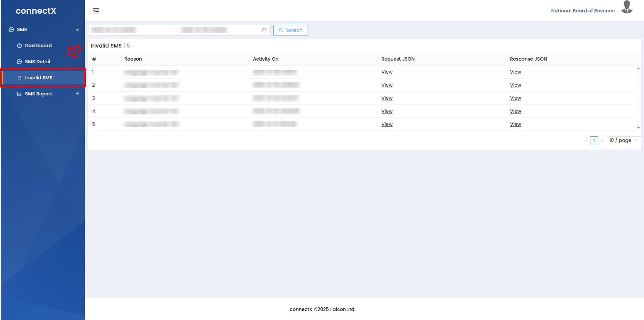The height and width of the screenshot is (320, 644).
Task: Open the 10 / page size dropdown
Action: point(623,140)
